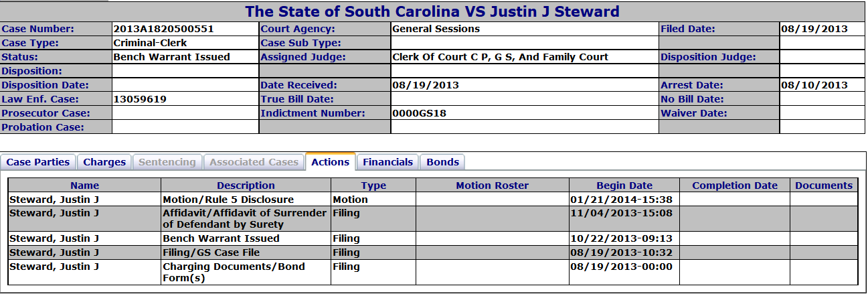Select the Sentencing tab
Image resolution: width=868 pixels, height=294 pixels.
click(167, 162)
